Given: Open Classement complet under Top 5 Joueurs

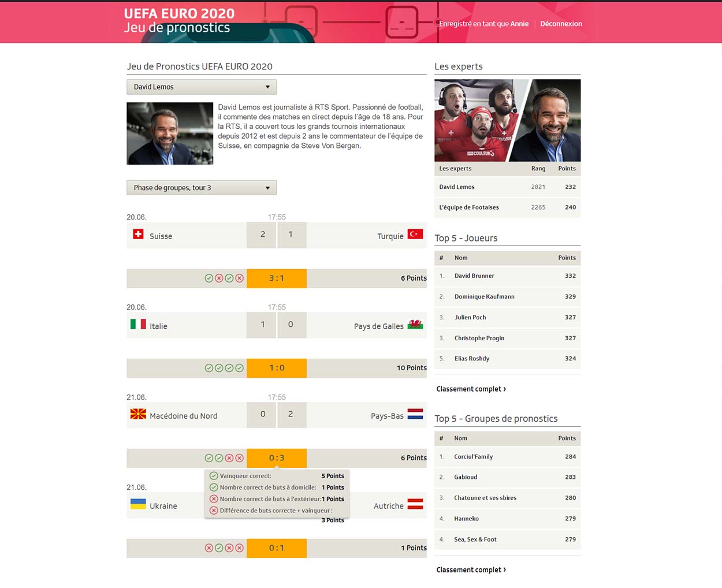Looking at the screenshot, I should [471, 389].
